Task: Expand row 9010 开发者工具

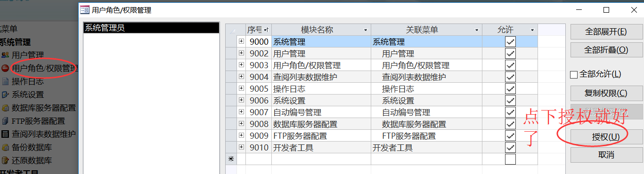Action: coord(241,147)
